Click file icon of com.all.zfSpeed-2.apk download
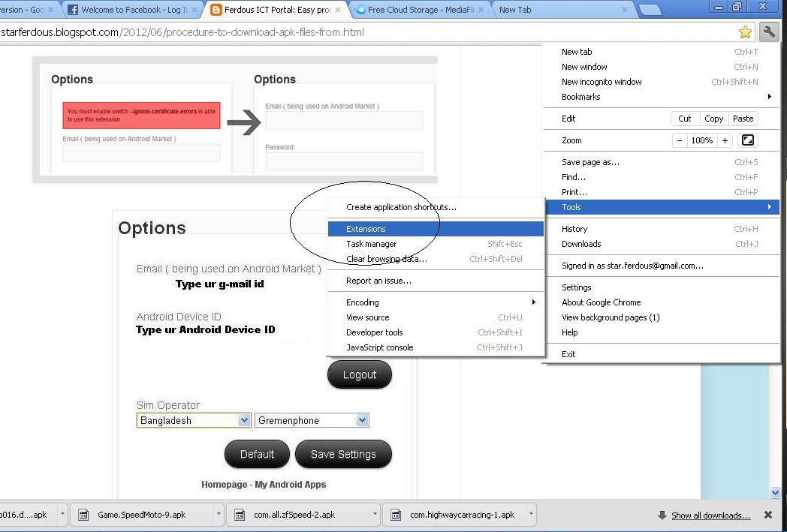787x532 pixels. point(240,515)
